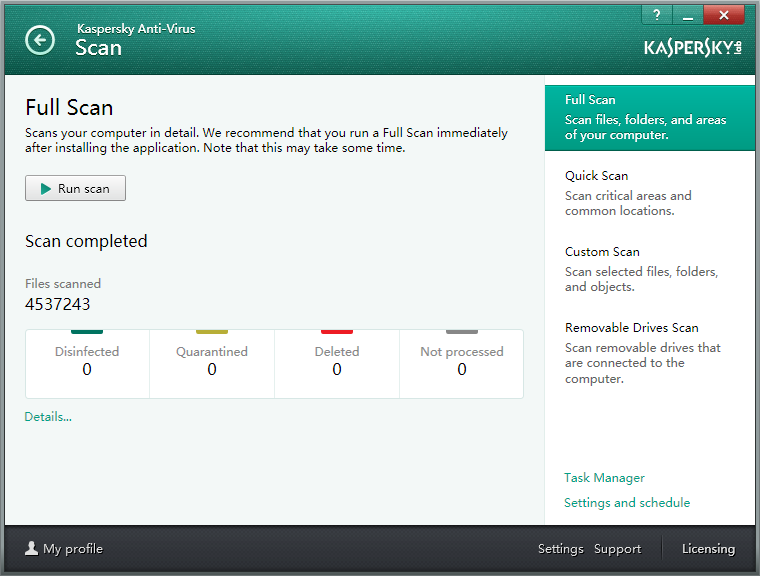The image size is (760, 576).
Task: Click Support in the footer
Action: [617, 549]
